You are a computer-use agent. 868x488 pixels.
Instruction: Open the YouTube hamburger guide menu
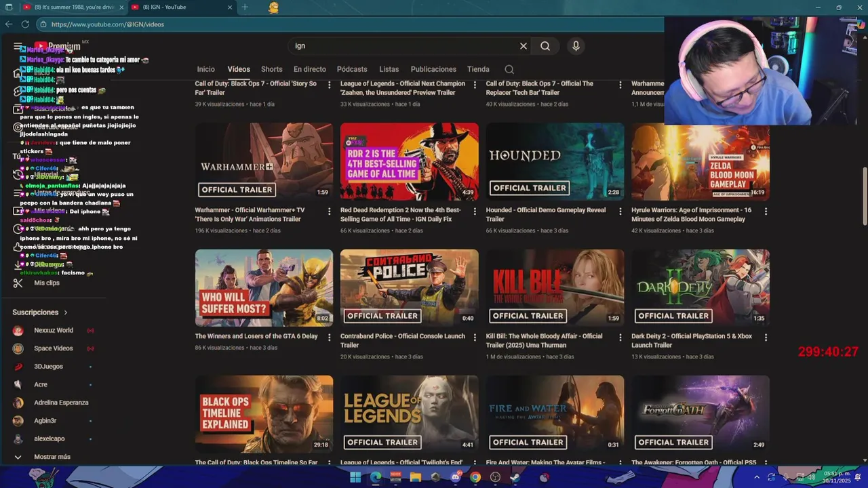tap(18, 46)
